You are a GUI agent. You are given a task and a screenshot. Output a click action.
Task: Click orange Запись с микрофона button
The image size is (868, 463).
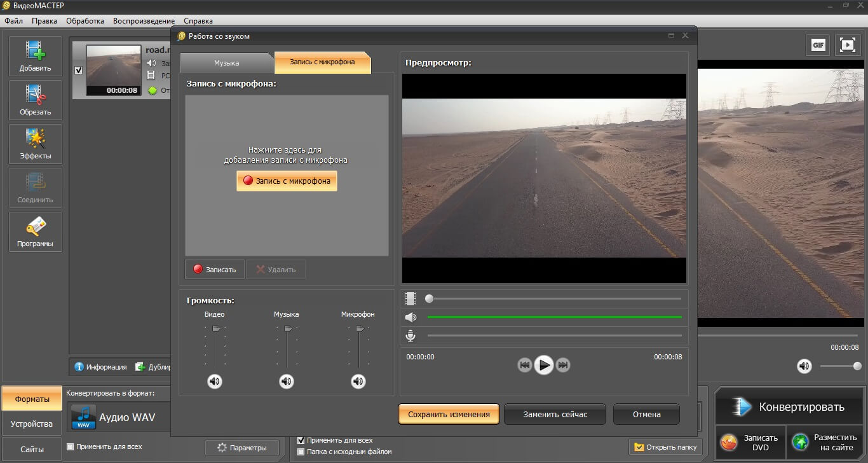click(x=287, y=181)
